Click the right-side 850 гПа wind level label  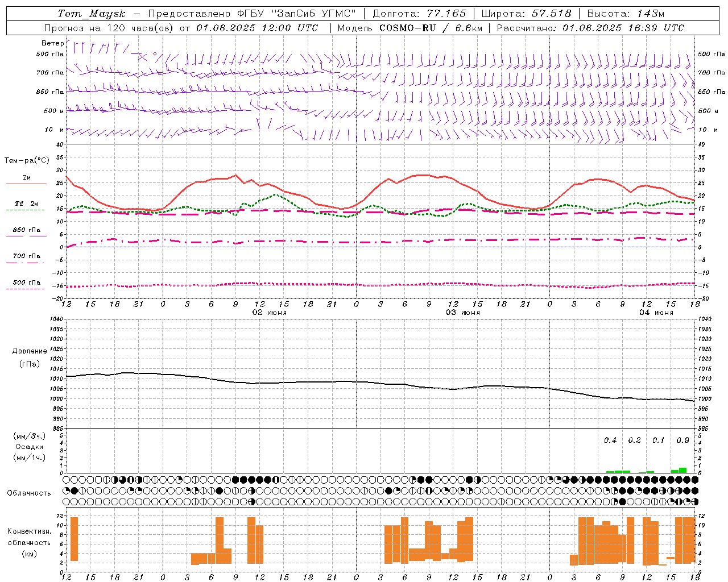[x=712, y=92]
